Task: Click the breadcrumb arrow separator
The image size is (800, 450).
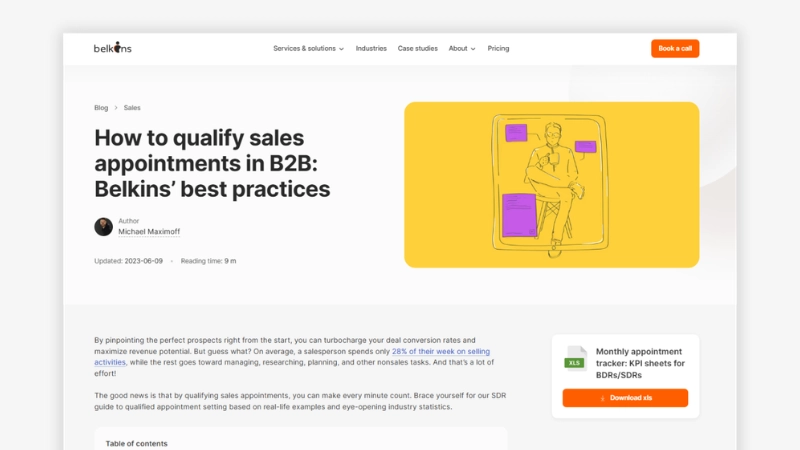Action: point(116,107)
